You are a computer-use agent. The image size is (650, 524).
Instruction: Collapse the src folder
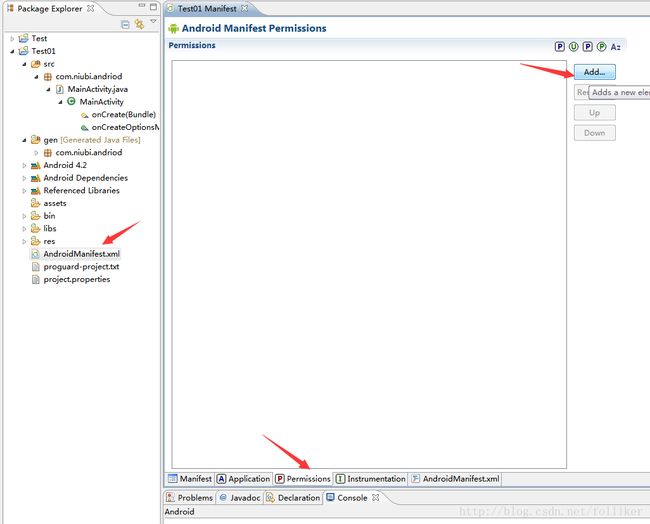[x=24, y=64]
